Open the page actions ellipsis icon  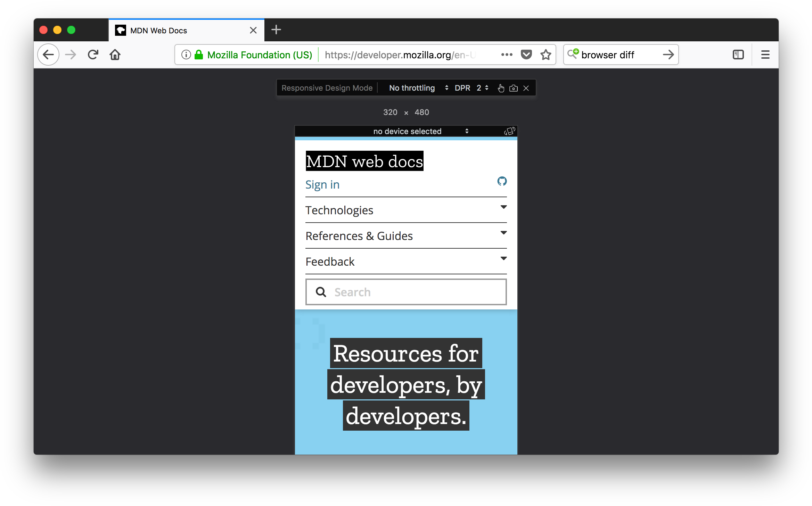[507, 55]
